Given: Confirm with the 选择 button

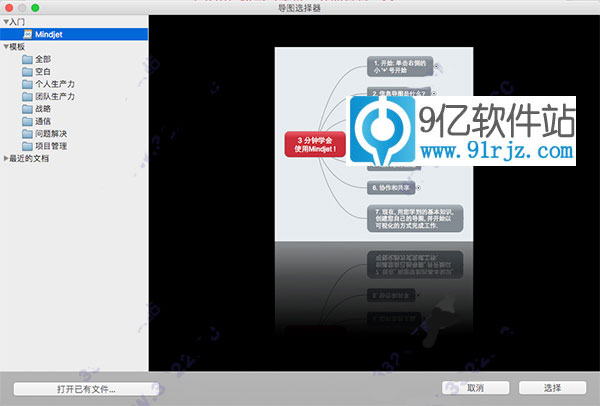Looking at the screenshot, I should pyautogui.click(x=552, y=388).
